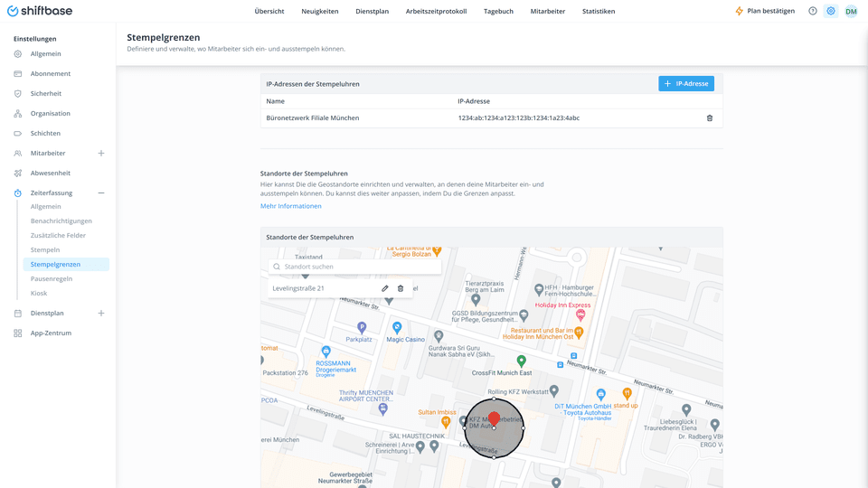The height and width of the screenshot is (488, 868).
Task: Open the Mehr Informationen link
Action: tap(290, 206)
